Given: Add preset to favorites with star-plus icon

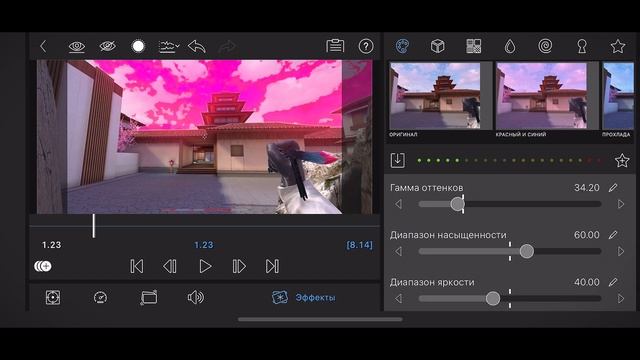Looking at the screenshot, I should pos(622,160).
